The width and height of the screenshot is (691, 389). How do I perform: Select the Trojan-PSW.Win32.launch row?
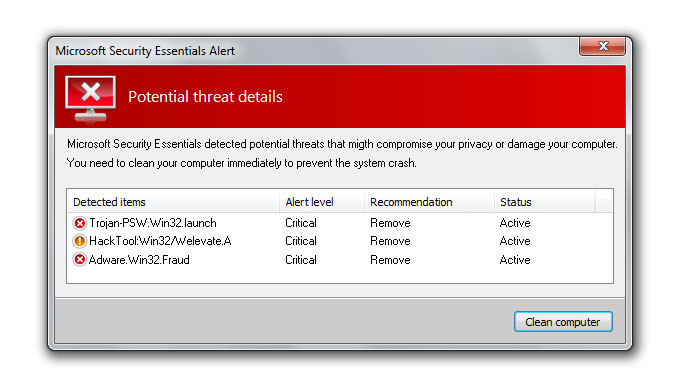pos(339,223)
